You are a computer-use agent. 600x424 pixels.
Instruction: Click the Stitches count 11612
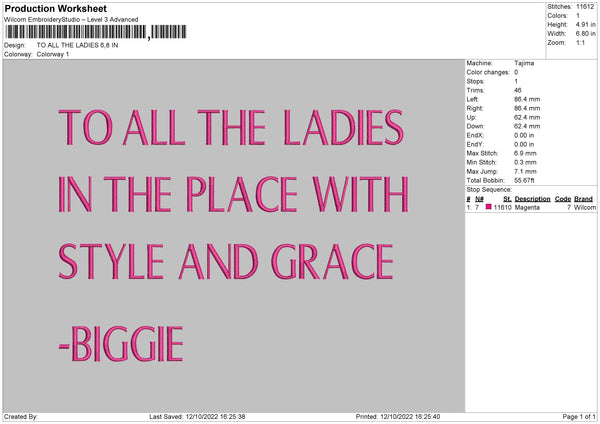[584, 6]
